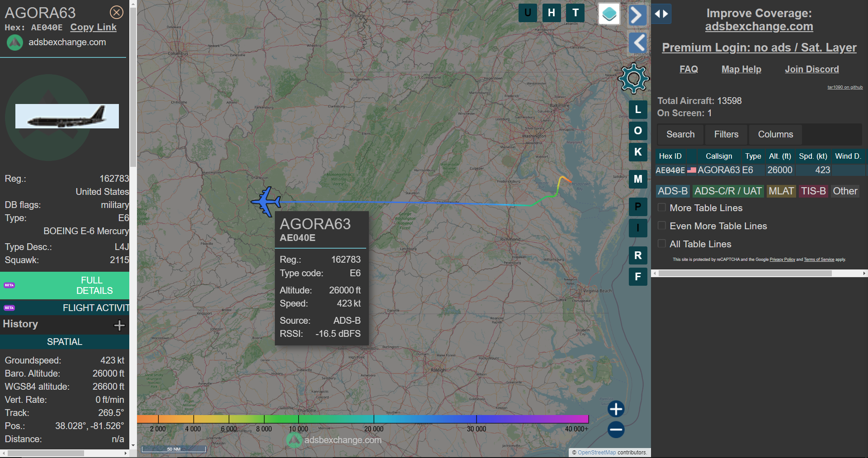Sort table by Spd. (kt) column
The width and height of the screenshot is (868, 458).
813,156
